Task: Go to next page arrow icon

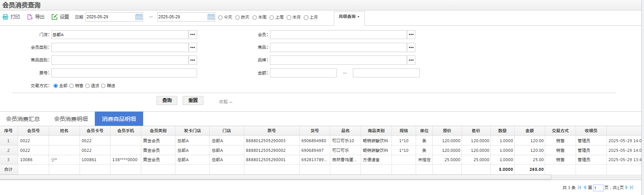Action: (627, 188)
